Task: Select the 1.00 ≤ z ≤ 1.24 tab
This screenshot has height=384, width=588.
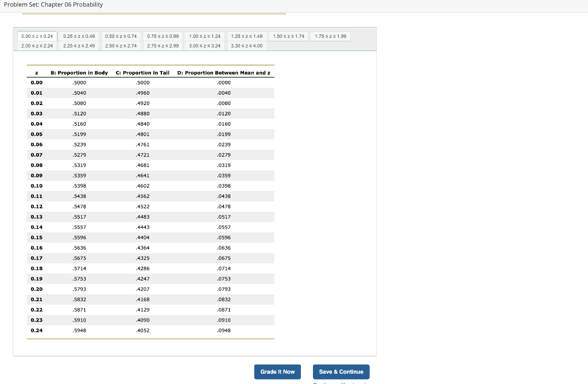Action: tap(204, 36)
